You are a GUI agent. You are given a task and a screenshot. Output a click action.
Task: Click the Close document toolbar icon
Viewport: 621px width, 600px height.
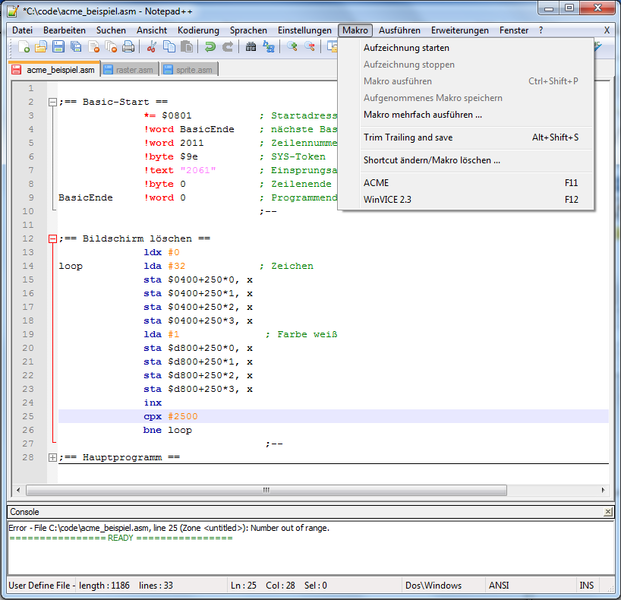pyautogui.click(x=93, y=47)
